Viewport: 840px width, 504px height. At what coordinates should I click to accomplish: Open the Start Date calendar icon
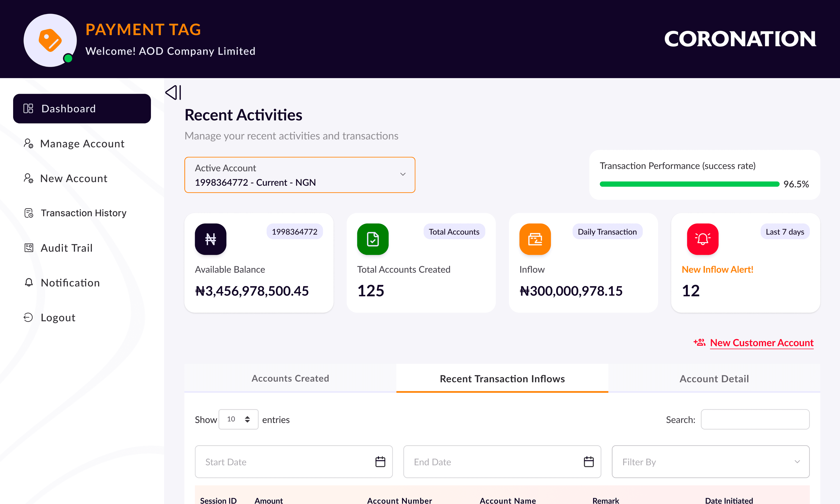pos(380,462)
